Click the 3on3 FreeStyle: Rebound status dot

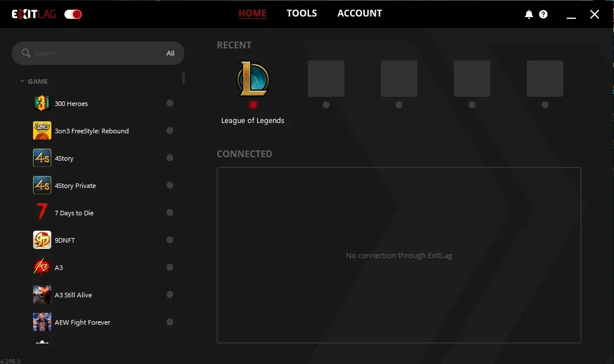click(170, 130)
